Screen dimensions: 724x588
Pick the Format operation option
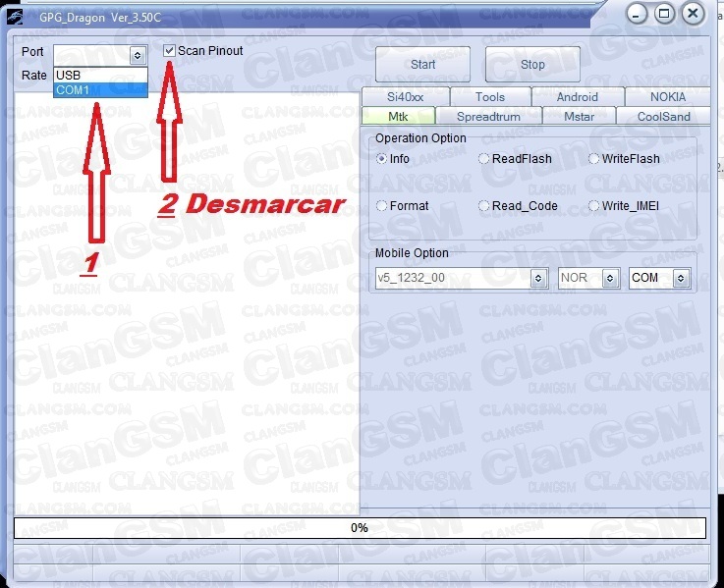click(x=382, y=206)
